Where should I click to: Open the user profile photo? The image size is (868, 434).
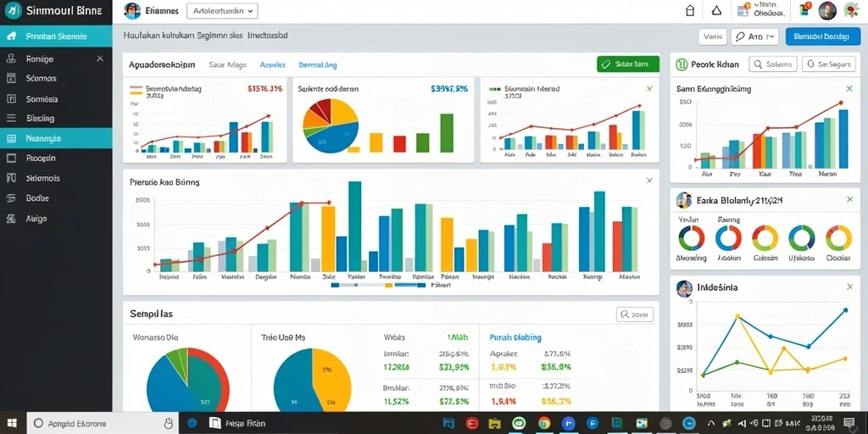pos(827,10)
